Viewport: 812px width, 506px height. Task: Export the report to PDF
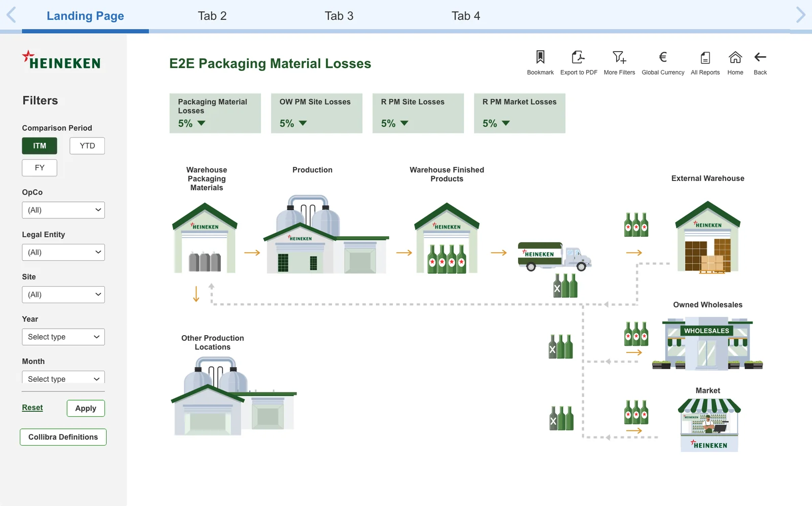pyautogui.click(x=578, y=57)
